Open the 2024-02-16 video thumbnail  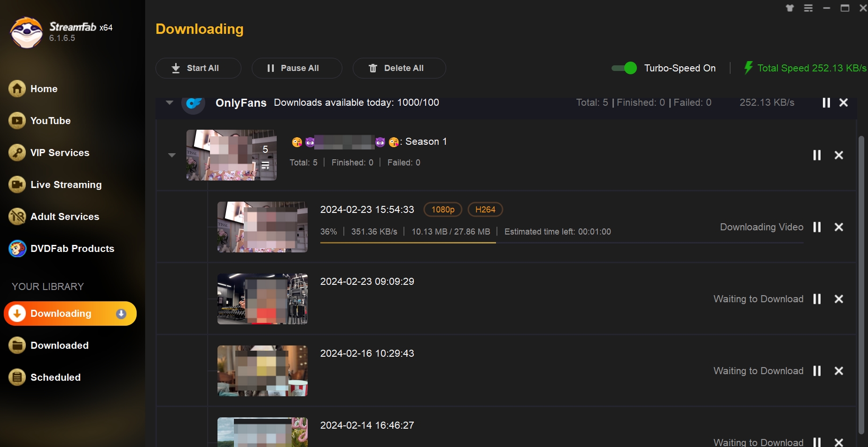(262, 371)
